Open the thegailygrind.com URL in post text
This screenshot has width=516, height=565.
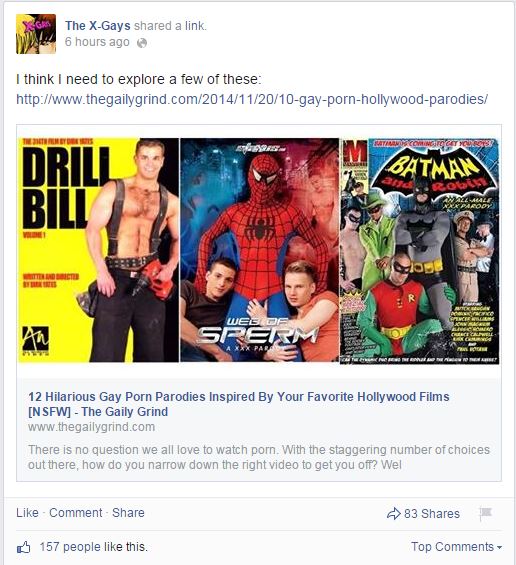[252, 99]
